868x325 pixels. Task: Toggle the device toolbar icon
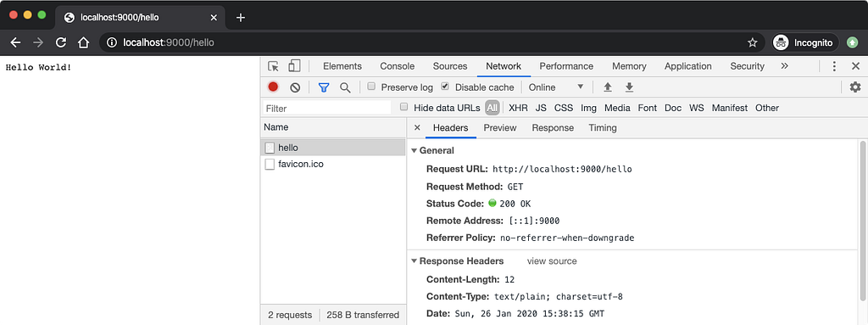pyautogui.click(x=294, y=66)
